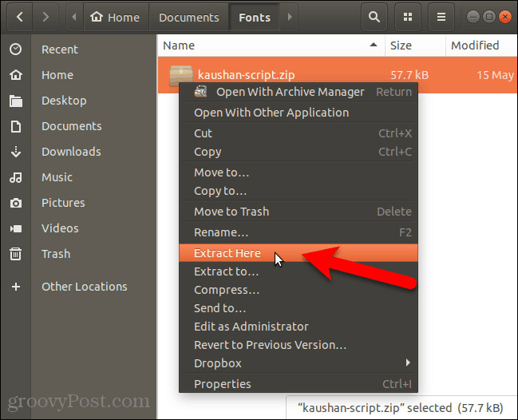
Task: Open Pictures in the sidebar
Action: tap(63, 203)
